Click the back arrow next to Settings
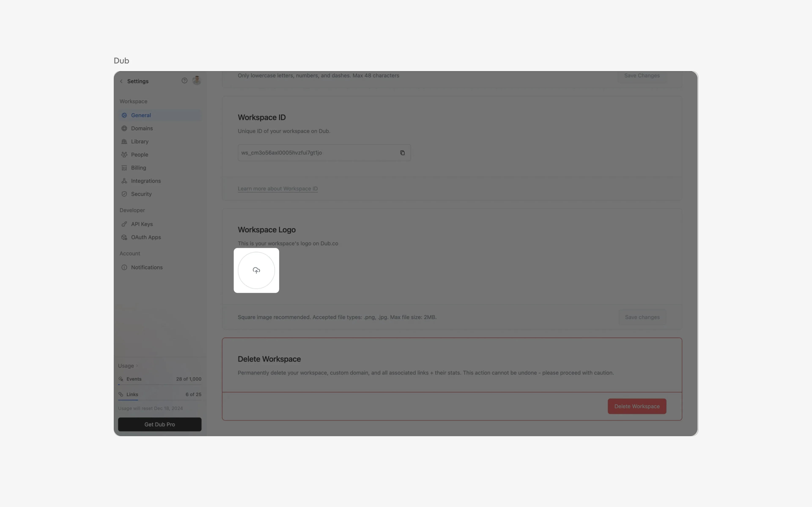Image resolution: width=812 pixels, height=507 pixels. pos(121,81)
